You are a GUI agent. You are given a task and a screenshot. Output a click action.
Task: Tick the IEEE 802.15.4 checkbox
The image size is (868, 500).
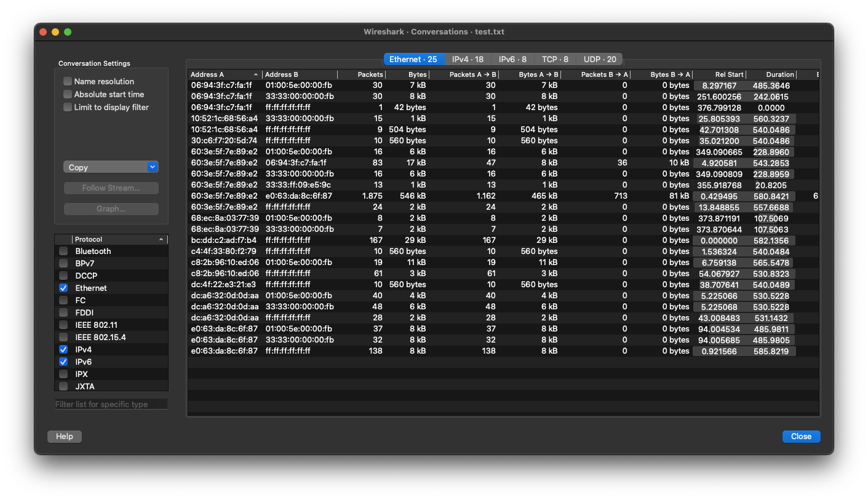click(x=63, y=337)
